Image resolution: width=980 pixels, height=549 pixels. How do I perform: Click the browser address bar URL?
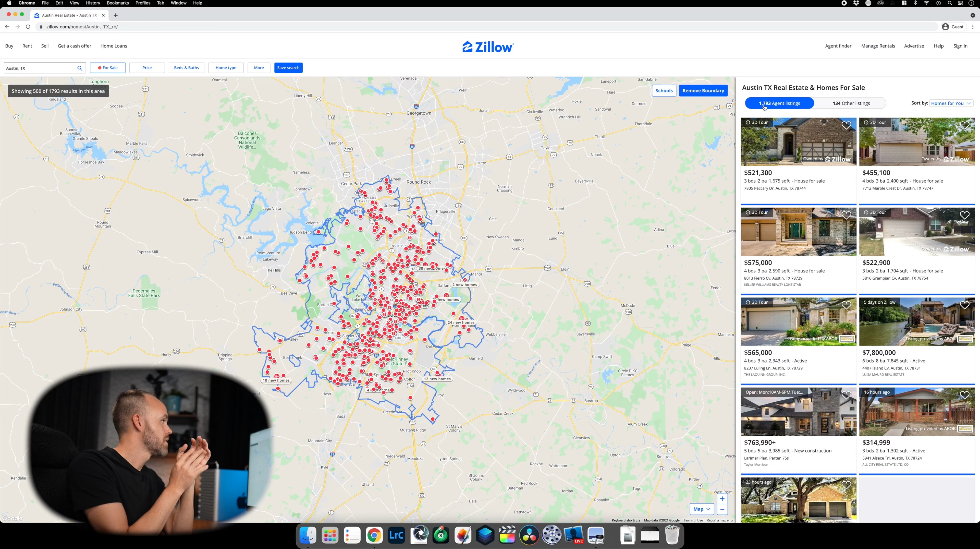point(82,27)
